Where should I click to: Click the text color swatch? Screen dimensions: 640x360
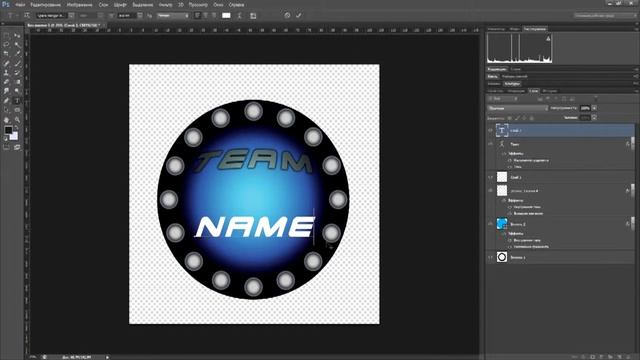(226, 16)
